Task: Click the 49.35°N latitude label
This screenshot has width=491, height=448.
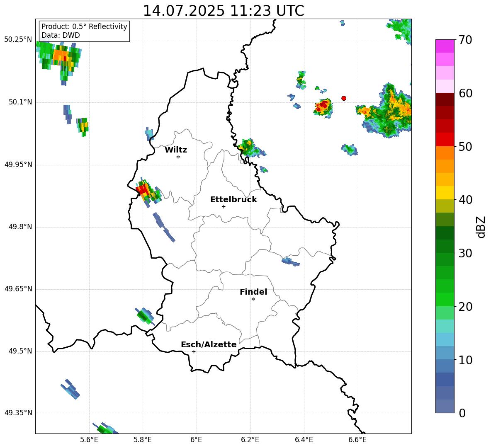Action: tap(18, 413)
